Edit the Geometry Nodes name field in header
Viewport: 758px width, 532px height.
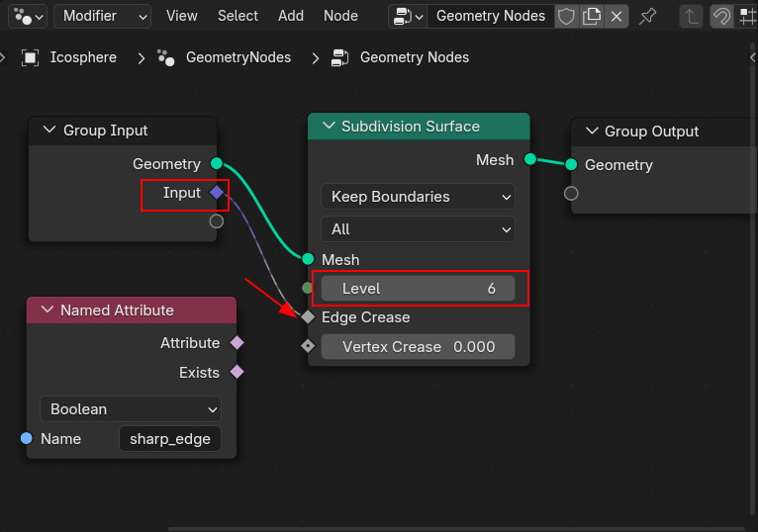pos(490,17)
